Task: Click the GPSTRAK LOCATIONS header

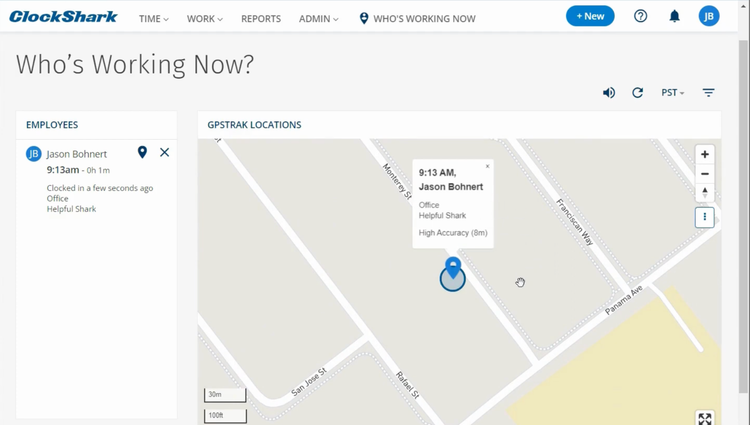Action: [x=254, y=125]
